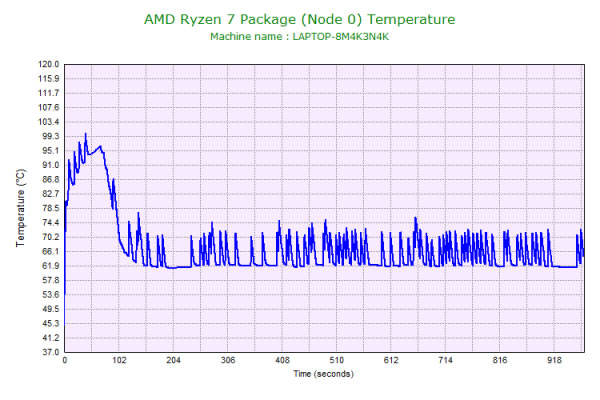Click the 111.7 y-axis value
The image size is (600, 400).
pos(49,93)
